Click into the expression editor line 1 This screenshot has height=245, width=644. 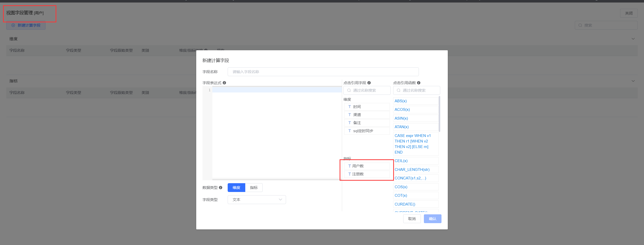(x=277, y=90)
